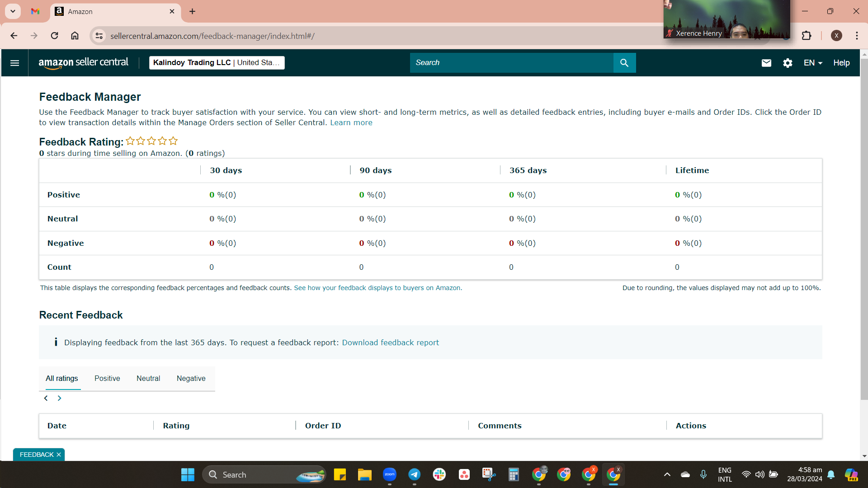
Task: Click the Comments column header
Action: tap(500, 426)
